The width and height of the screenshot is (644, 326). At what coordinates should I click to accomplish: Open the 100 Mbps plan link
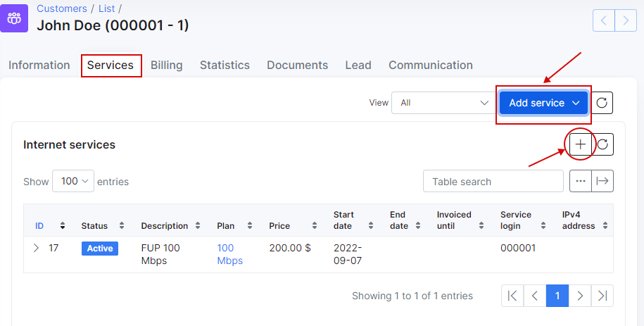point(229,254)
